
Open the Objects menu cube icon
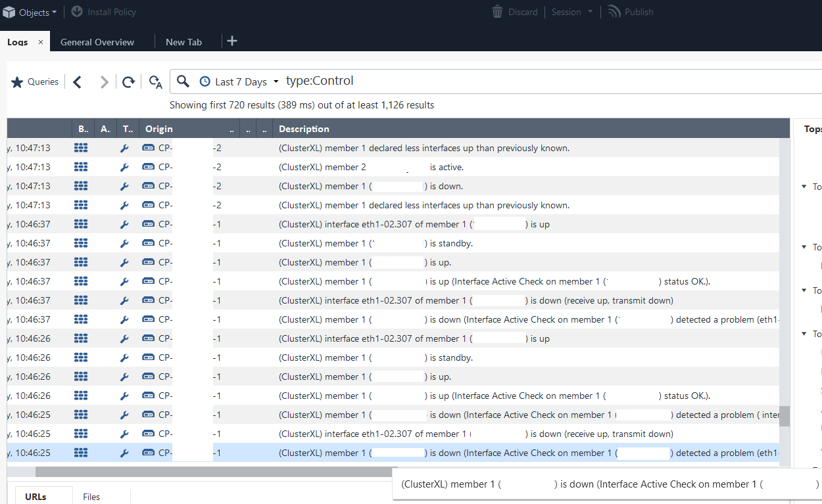coord(9,12)
